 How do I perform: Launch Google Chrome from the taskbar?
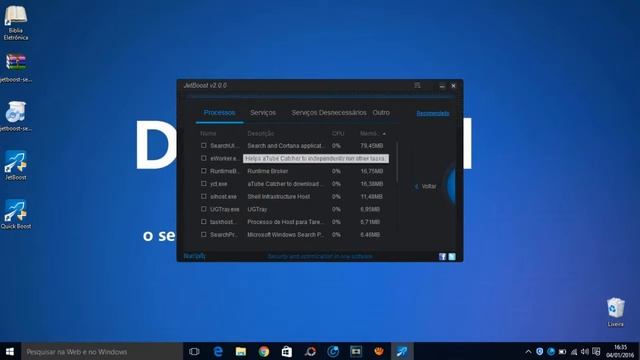pyautogui.click(x=264, y=351)
